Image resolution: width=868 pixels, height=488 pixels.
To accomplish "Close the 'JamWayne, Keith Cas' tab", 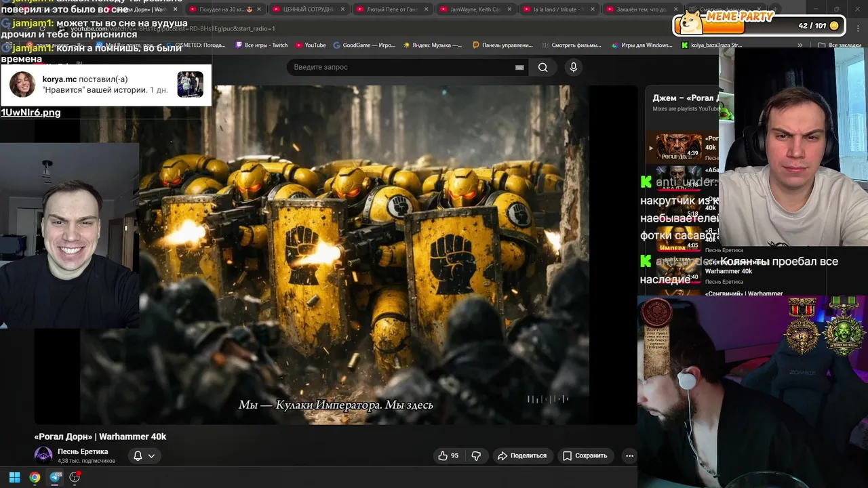I will tap(509, 9).
